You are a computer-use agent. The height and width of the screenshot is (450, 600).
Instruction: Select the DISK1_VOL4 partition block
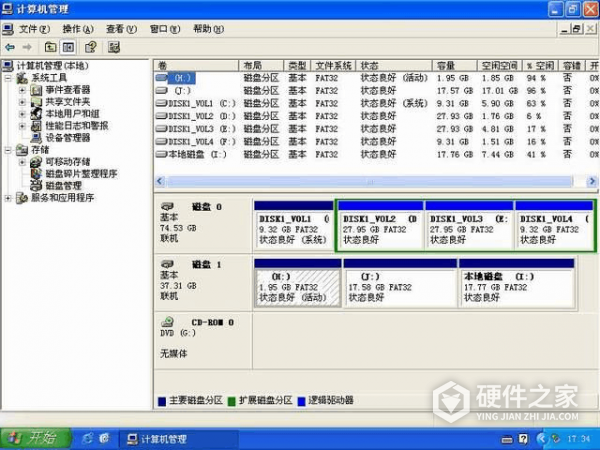point(554,225)
